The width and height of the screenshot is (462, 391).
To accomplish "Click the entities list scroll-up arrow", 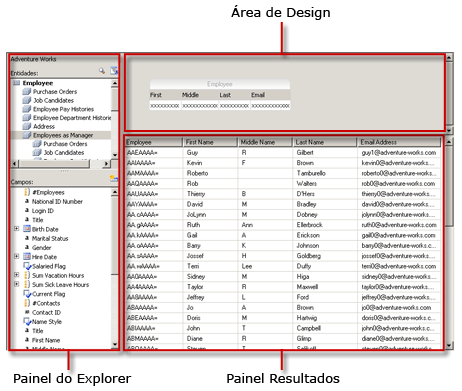I will (x=115, y=83).
